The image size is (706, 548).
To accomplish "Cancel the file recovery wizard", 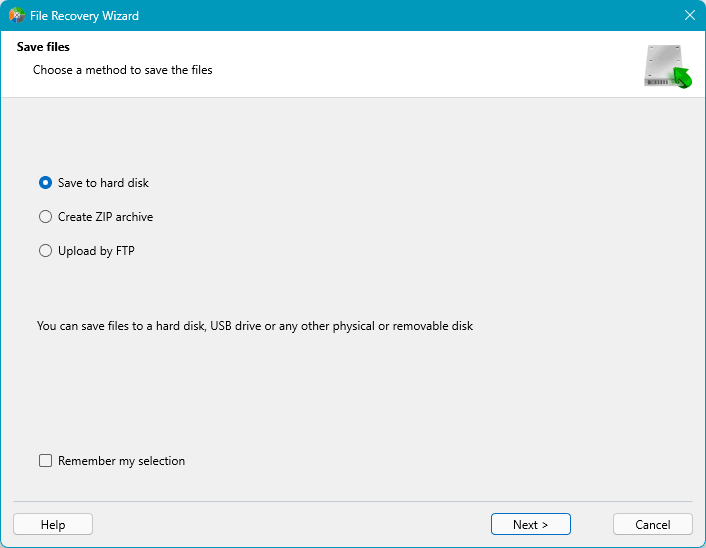I will point(653,525).
